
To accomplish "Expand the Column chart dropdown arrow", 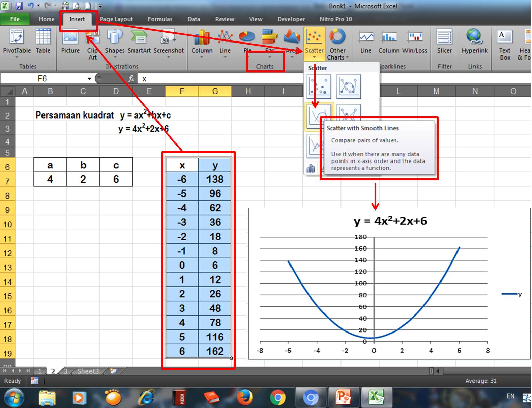I will coord(202,57).
